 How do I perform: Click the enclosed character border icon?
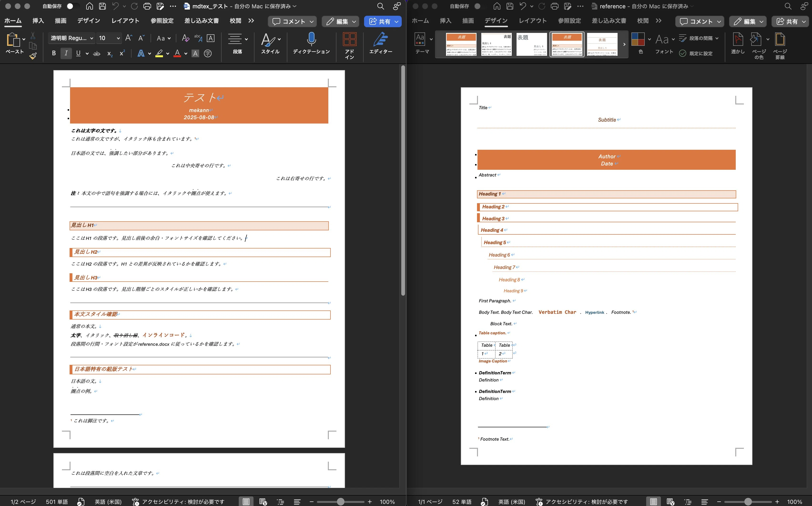click(211, 38)
